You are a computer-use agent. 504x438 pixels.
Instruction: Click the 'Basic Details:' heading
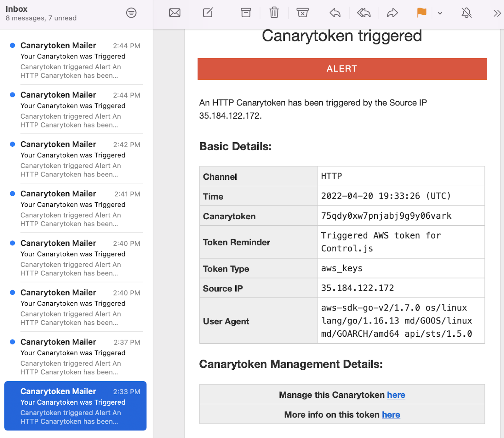[x=235, y=146]
